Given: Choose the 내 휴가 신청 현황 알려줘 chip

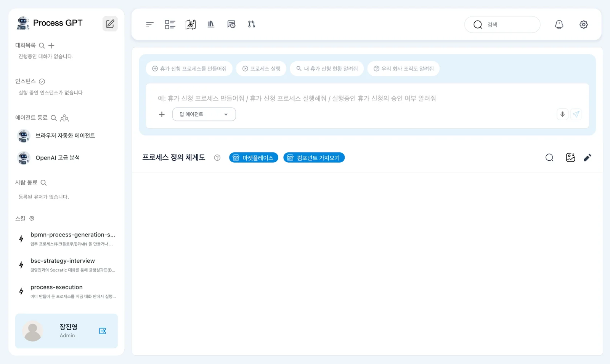Looking at the screenshot, I should tap(327, 69).
